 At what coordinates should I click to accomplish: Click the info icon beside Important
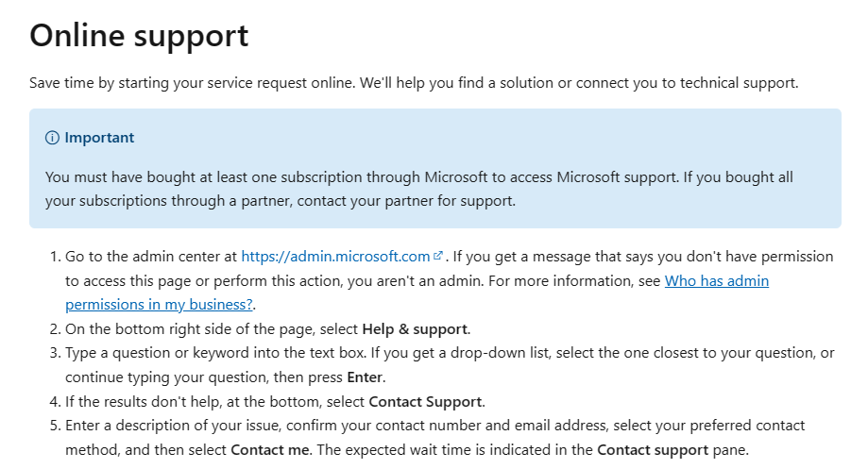click(52, 138)
